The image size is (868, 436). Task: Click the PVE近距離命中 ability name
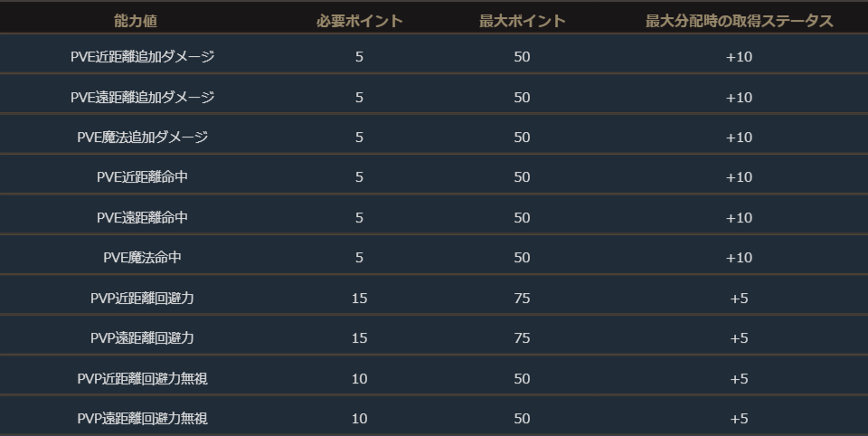[x=142, y=177]
